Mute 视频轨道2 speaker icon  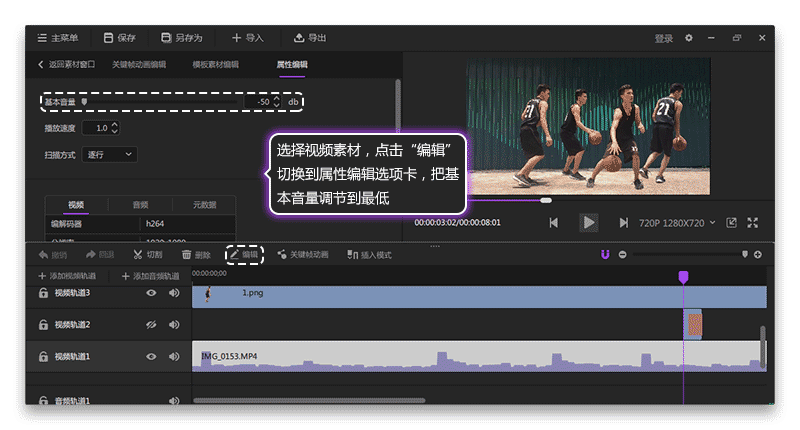174,324
